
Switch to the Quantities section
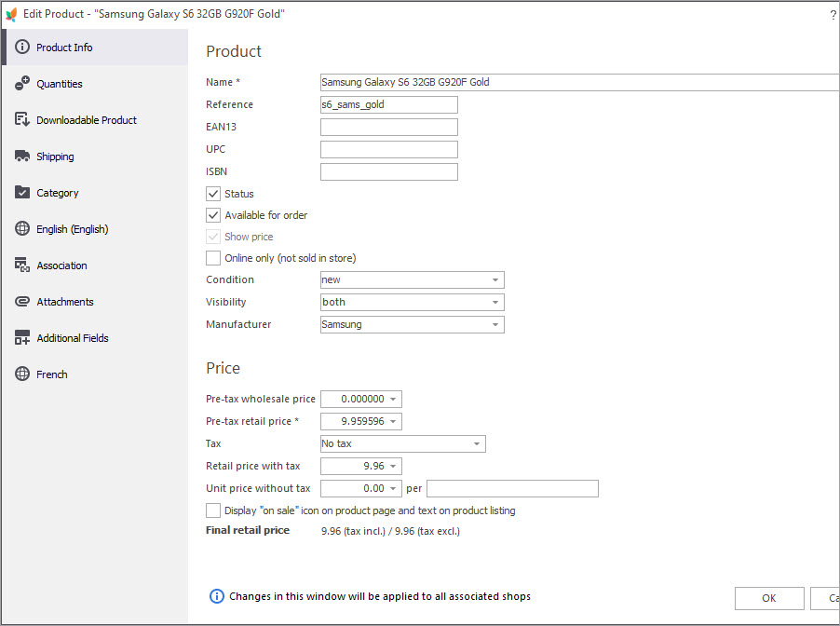(95, 84)
